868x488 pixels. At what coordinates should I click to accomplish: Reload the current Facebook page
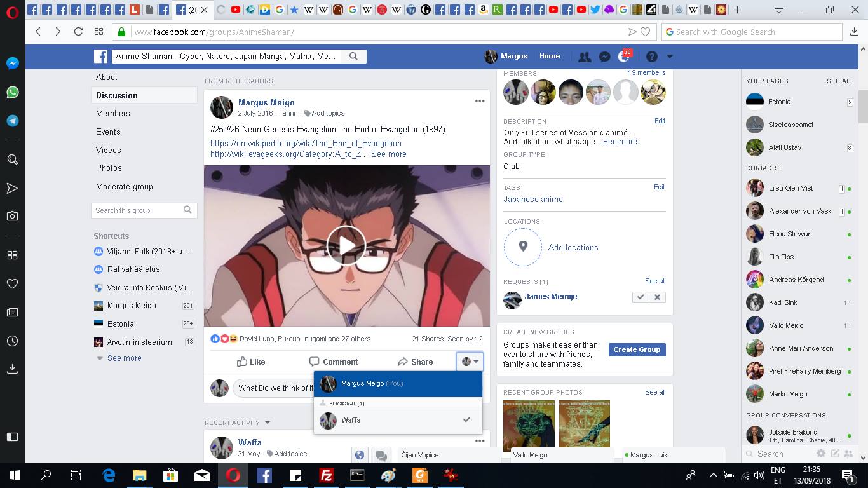78,32
